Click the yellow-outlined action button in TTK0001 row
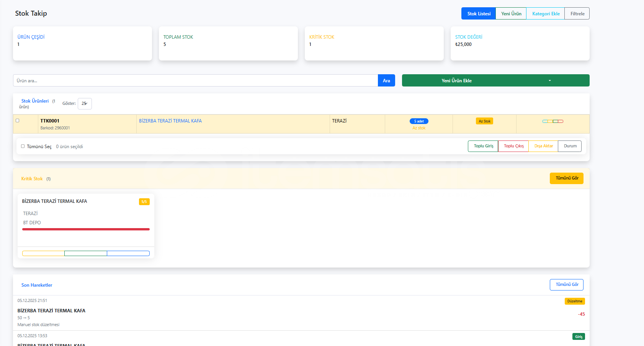The width and height of the screenshot is (644, 346). tap(550, 121)
